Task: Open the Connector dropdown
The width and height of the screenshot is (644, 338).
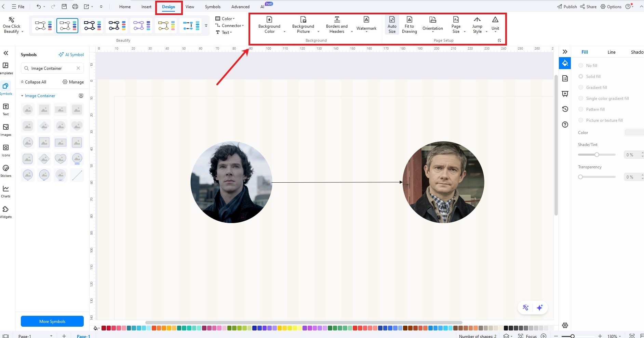Action: [x=230, y=26]
